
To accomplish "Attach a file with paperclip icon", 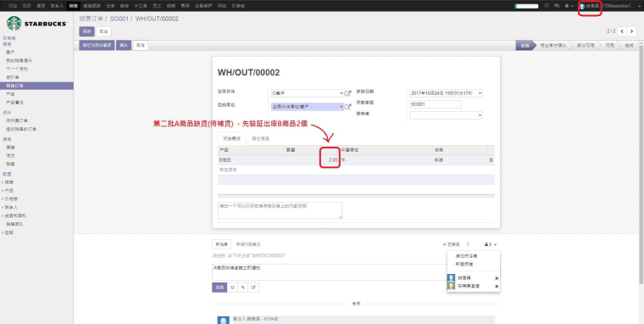I will click(243, 288).
